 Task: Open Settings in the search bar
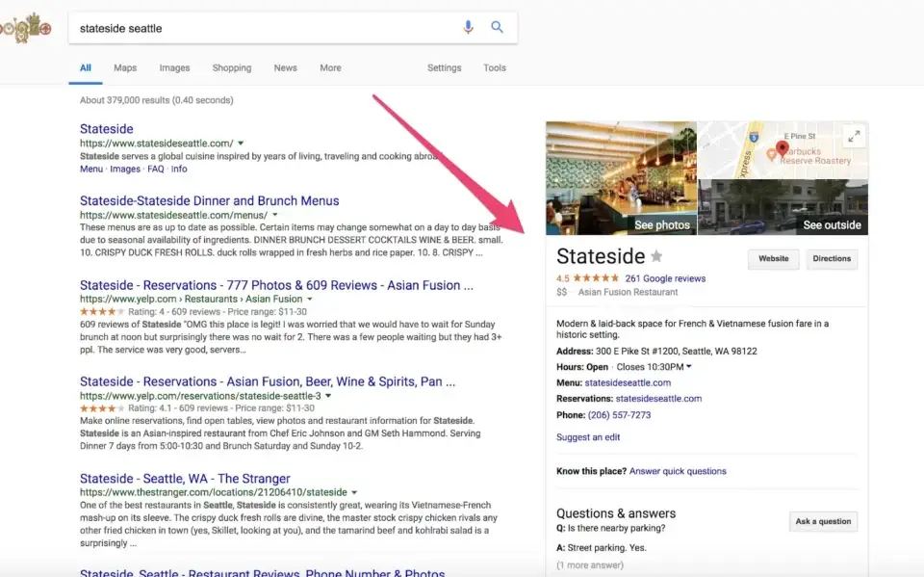pyautogui.click(x=445, y=67)
